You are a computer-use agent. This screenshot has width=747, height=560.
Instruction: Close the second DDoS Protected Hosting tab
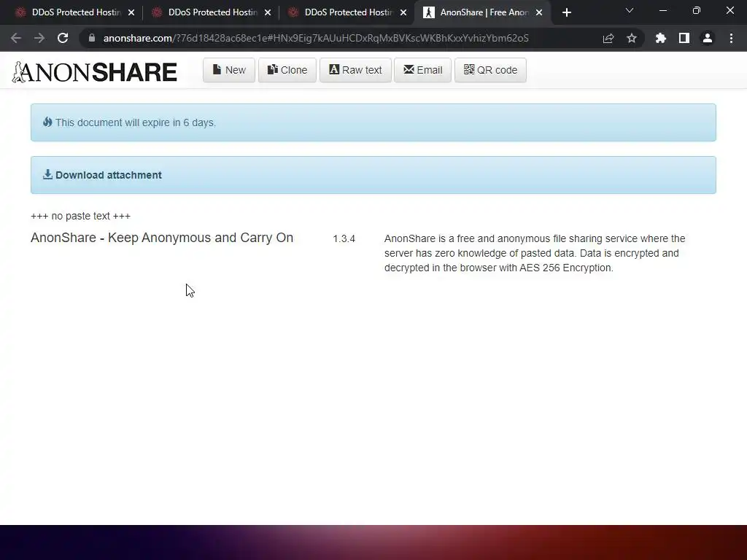268,13
